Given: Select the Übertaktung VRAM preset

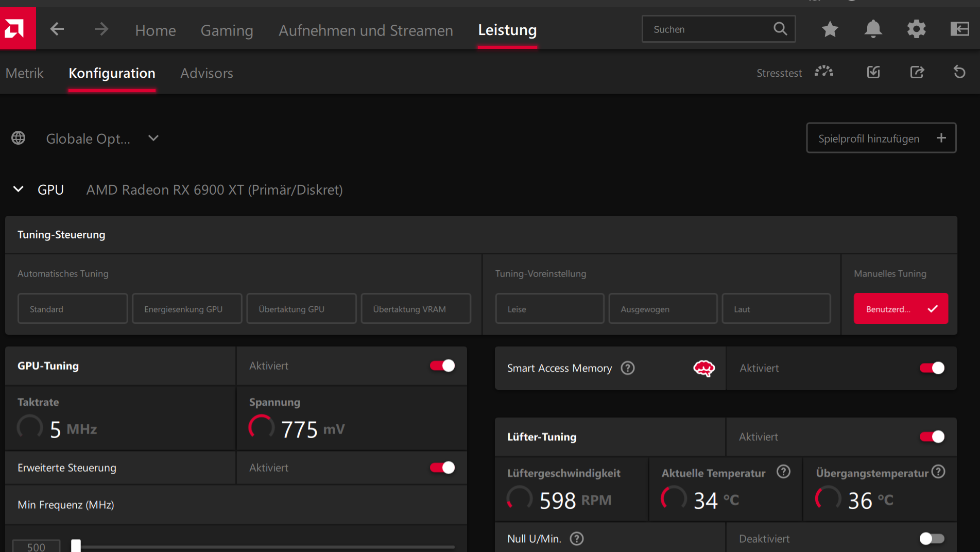Looking at the screenshot, I should tap(416, 308).
